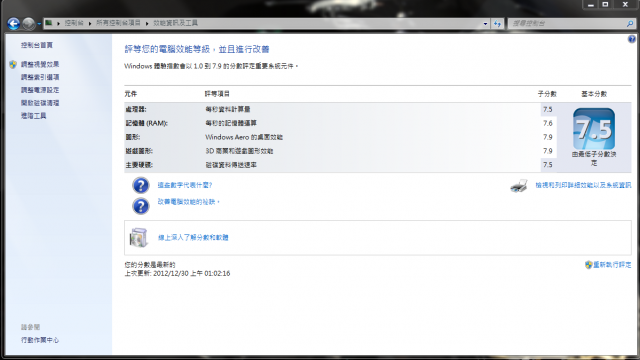Open help with the blue question icon at the top right

[632, 39]
